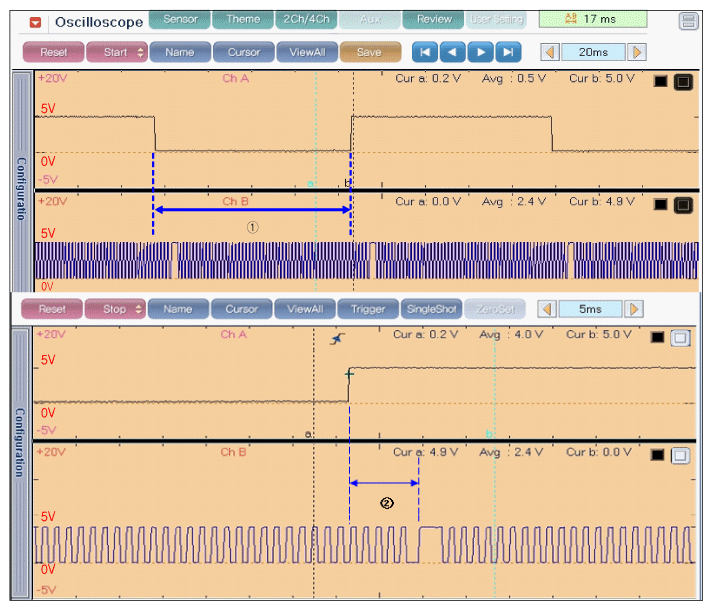Viewport: 712px width, 610px height.
Task: Click the upper Ch A label
Action: (x=236, y=79)
